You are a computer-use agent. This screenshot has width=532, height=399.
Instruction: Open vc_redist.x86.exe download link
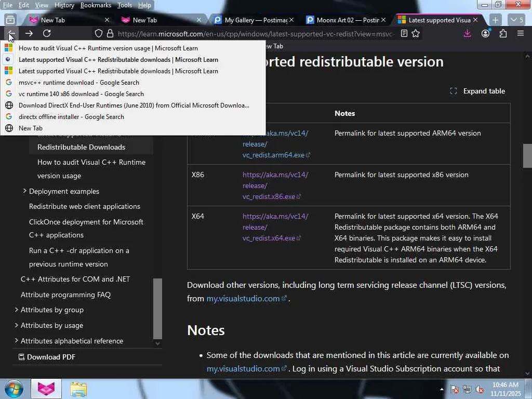[x=275, y=185]
